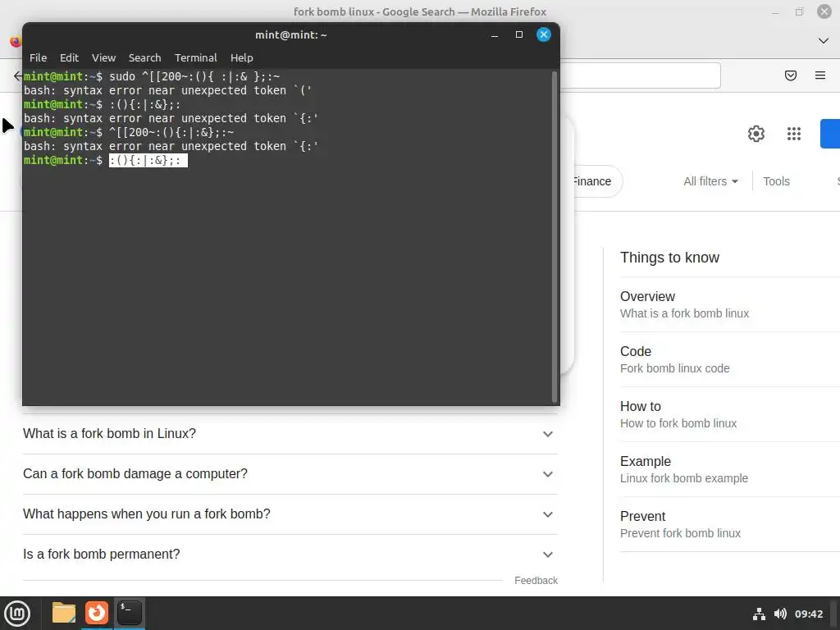Select the Finance search filter chip
The height and width of the screenshot is (630, 840).
point(592,181)
